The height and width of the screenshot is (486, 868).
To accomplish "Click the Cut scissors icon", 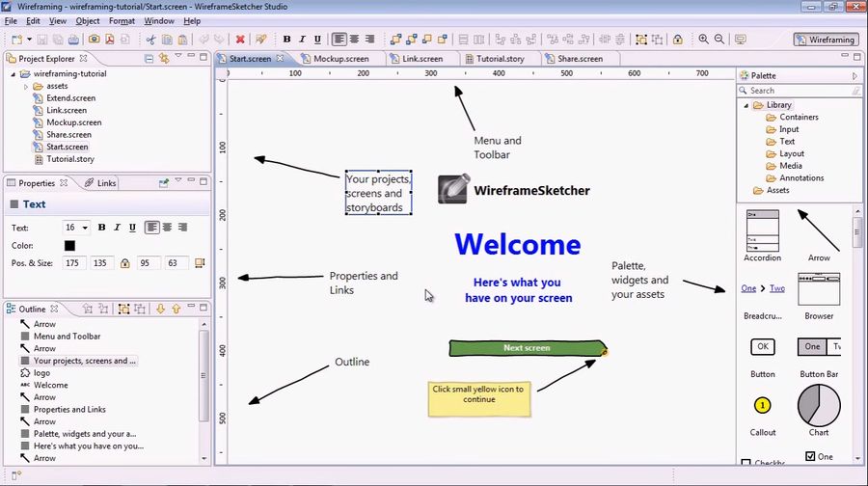I will 151,40.
